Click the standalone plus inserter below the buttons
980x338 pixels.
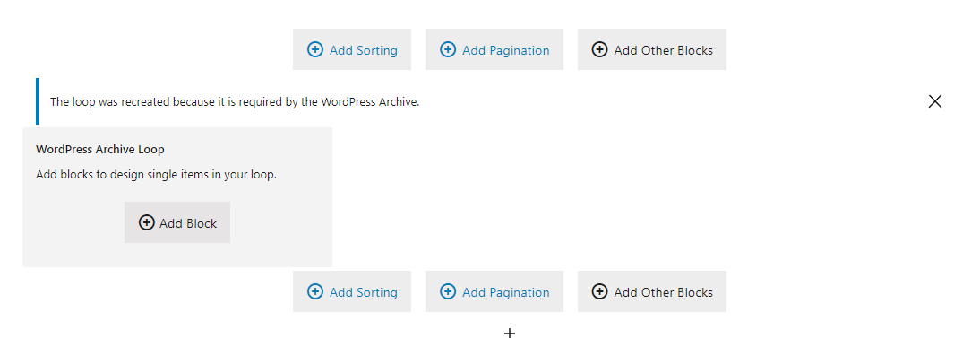510,333
